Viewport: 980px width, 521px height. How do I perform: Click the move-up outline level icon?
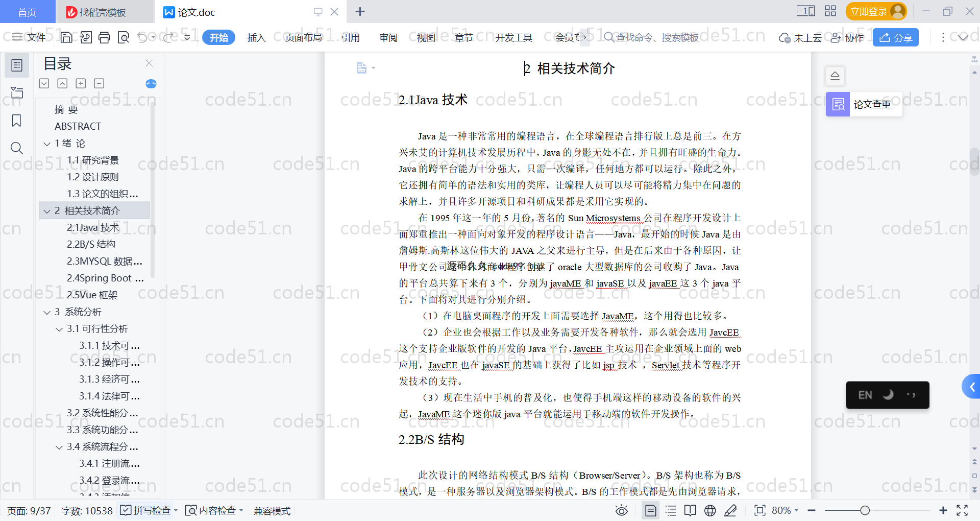tap(62, 83)
